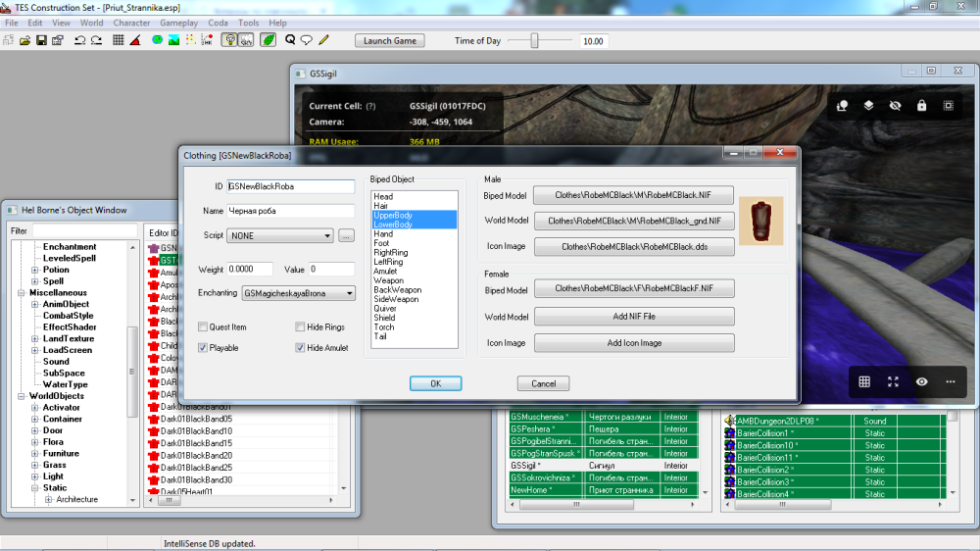Expand the Activator tree node
This screenshot has width=980, height=551.
[x=35, y=408]
